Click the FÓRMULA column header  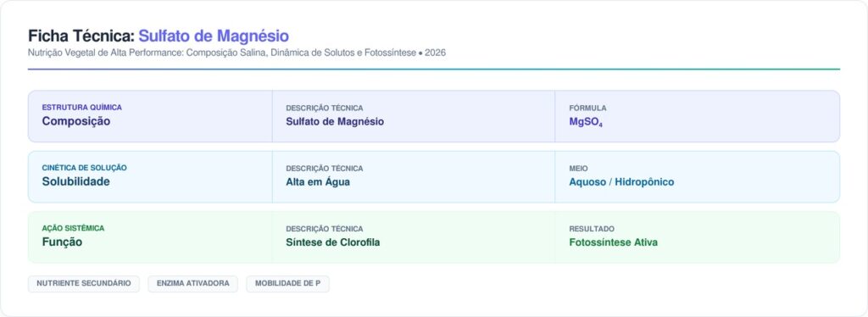point(587,108)
